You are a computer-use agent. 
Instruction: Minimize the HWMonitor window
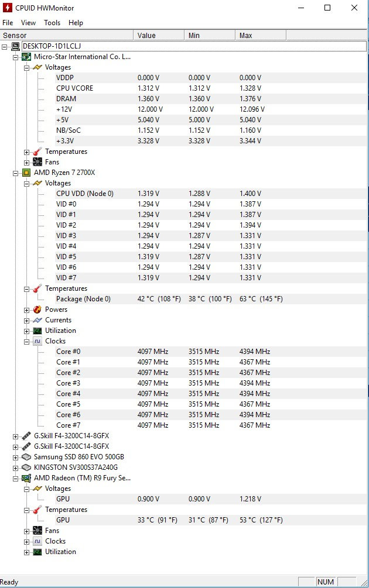coord(301,8)
